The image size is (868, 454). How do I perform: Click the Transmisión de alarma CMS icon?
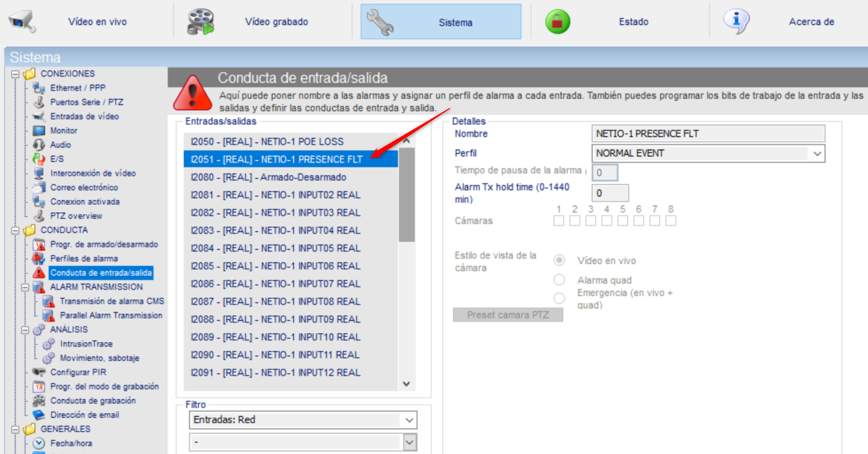pos(49,301)
